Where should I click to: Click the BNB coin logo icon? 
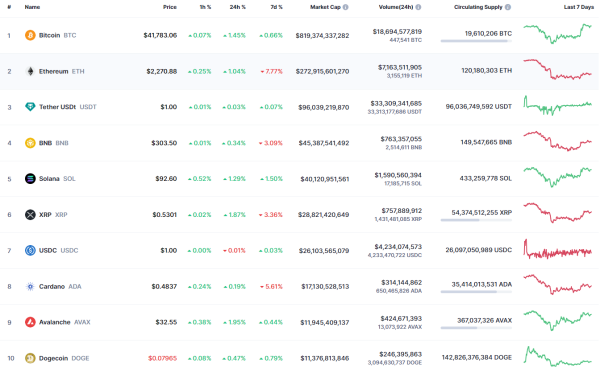click(x=30, y=143)
